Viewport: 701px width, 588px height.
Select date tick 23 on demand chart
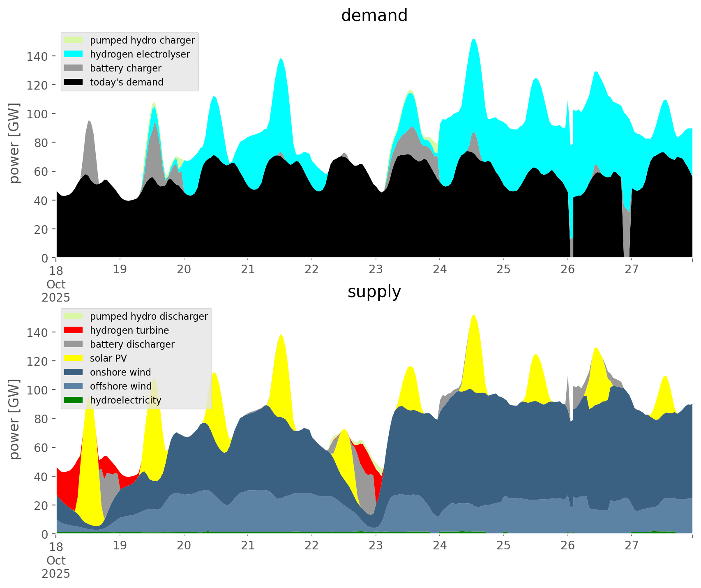(376, 270)
